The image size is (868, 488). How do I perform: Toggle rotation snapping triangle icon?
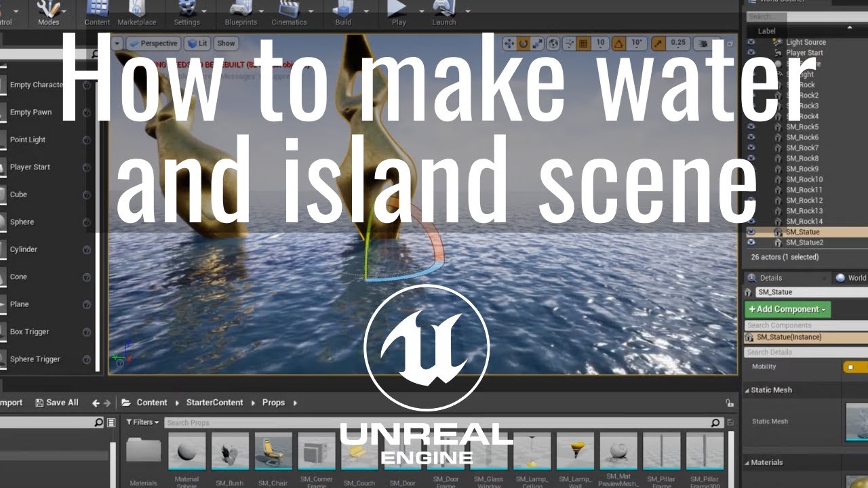pos(618,44)
